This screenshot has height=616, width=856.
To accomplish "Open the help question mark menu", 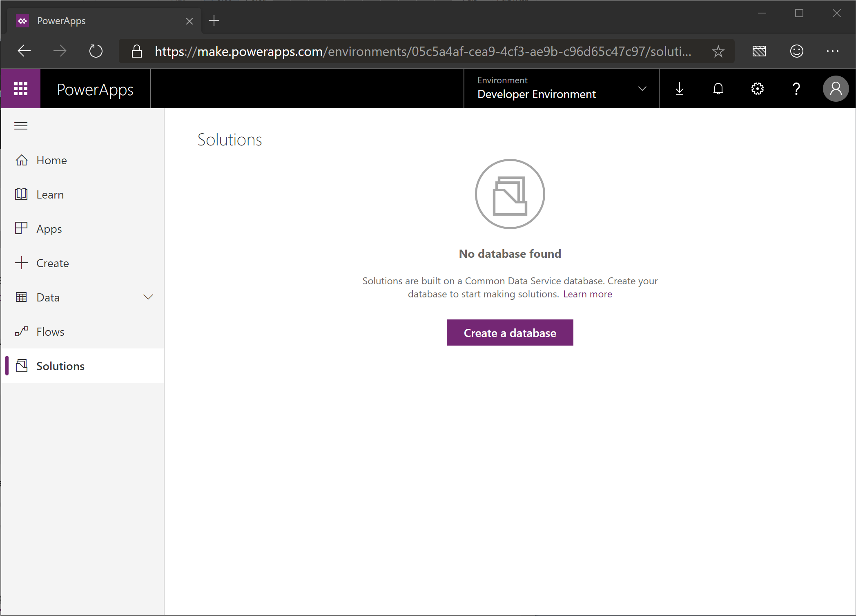I will click(796, 89).
